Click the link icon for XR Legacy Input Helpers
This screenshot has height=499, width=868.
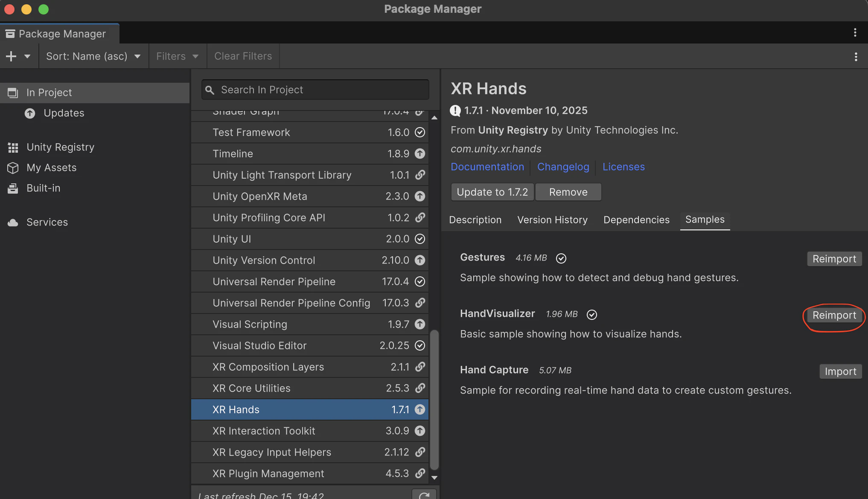coord(420,452)
